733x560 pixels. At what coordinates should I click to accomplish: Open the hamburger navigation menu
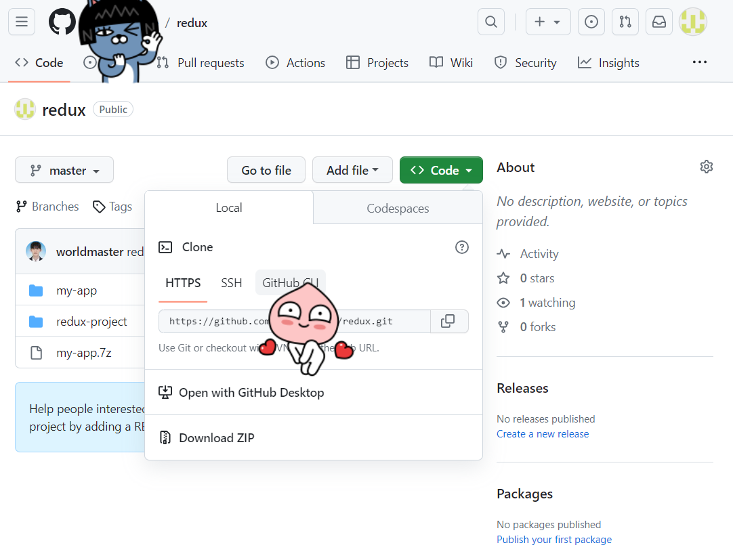22,22
